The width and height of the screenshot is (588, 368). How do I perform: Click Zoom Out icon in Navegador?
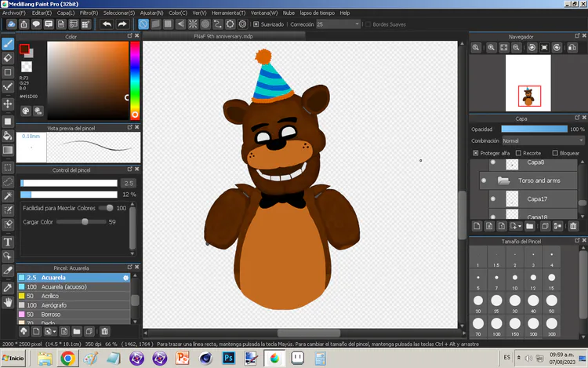pos(516,48)
